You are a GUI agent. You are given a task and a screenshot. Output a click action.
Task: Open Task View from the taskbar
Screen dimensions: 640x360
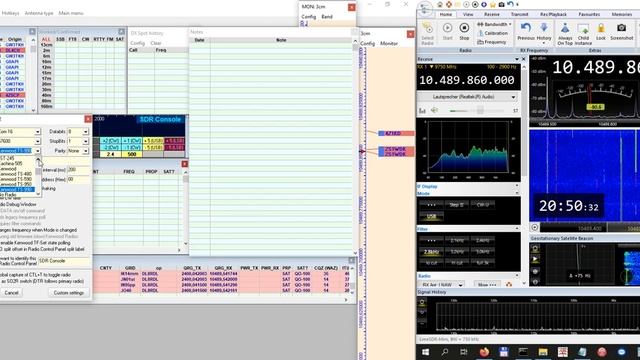point(464,352)
